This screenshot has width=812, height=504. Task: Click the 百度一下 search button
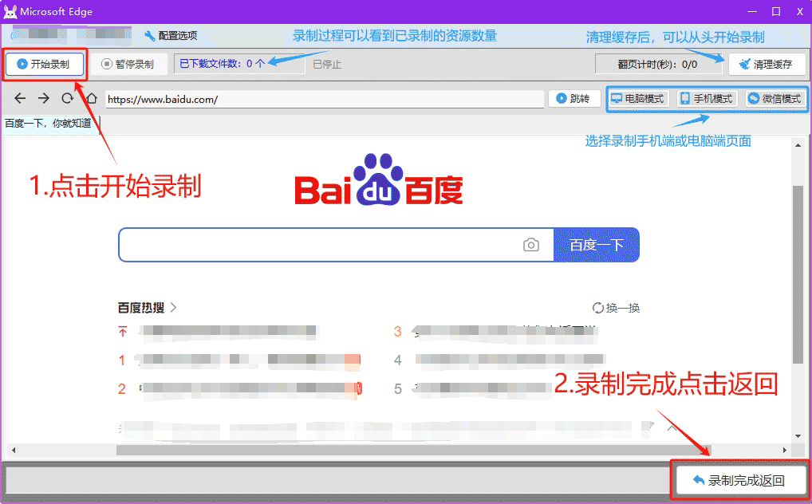coord(597,245)
